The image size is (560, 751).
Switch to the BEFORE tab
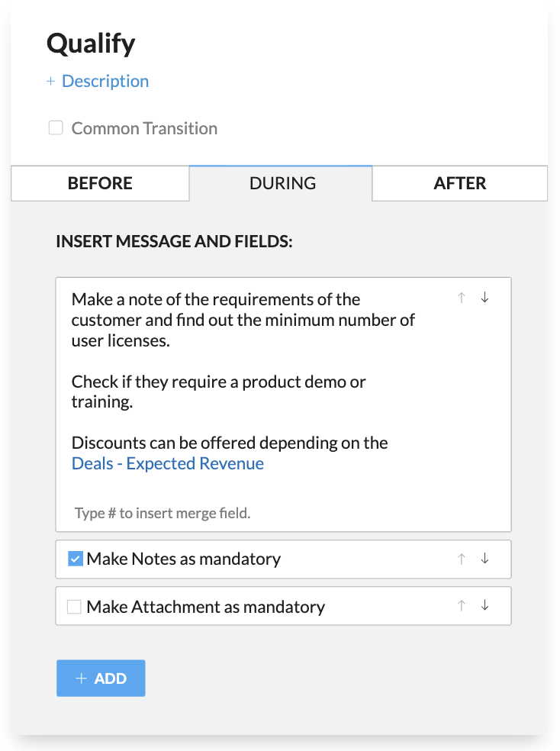100,183
